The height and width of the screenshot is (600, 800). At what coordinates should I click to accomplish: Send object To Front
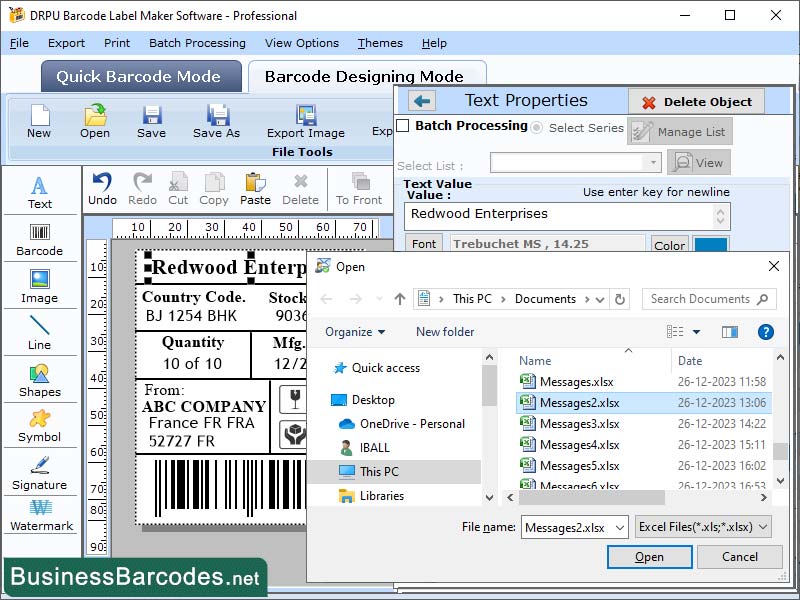point(361,187)
